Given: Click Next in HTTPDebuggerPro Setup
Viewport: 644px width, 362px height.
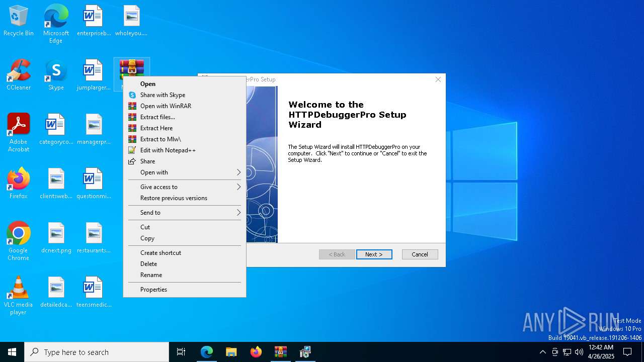Looking at the screenshot, I should pos(374,254).
